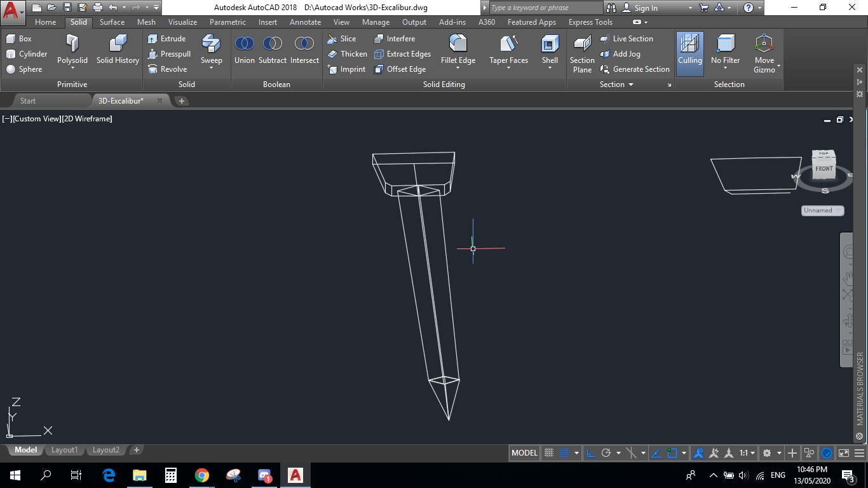Toggle hardware acceleration blue circle icon

tap(827, 453)
